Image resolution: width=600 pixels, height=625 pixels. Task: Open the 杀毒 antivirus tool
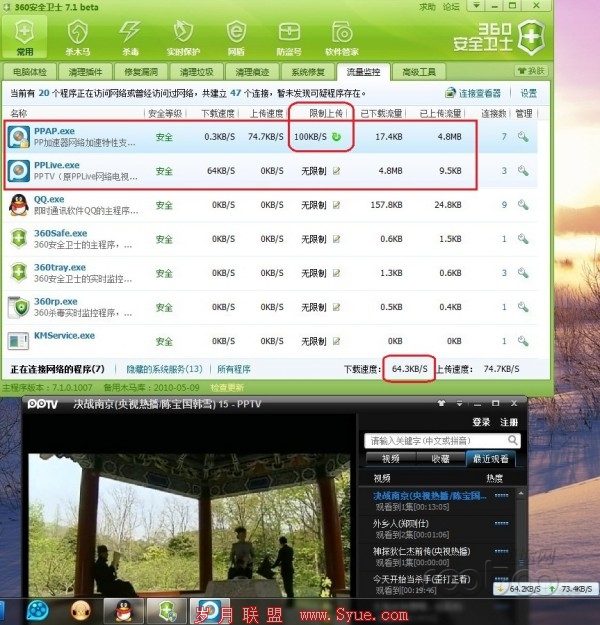click(x=130, y=38)
